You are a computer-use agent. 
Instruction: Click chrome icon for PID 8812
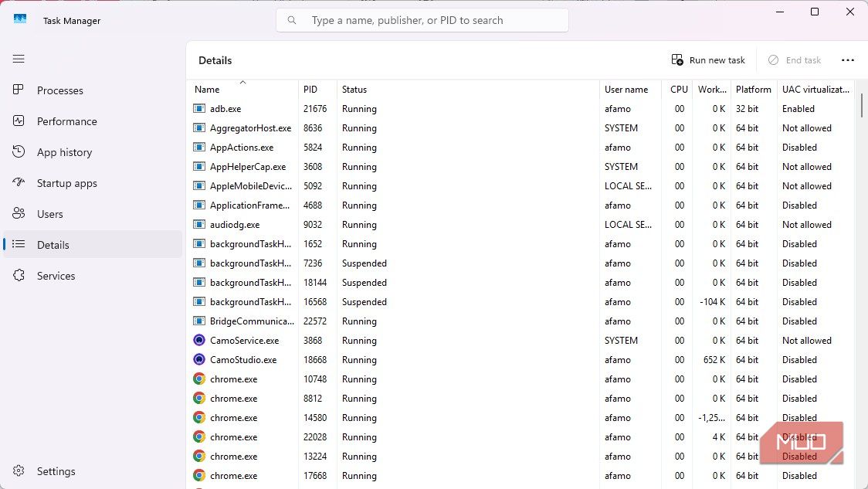point(199,398)
